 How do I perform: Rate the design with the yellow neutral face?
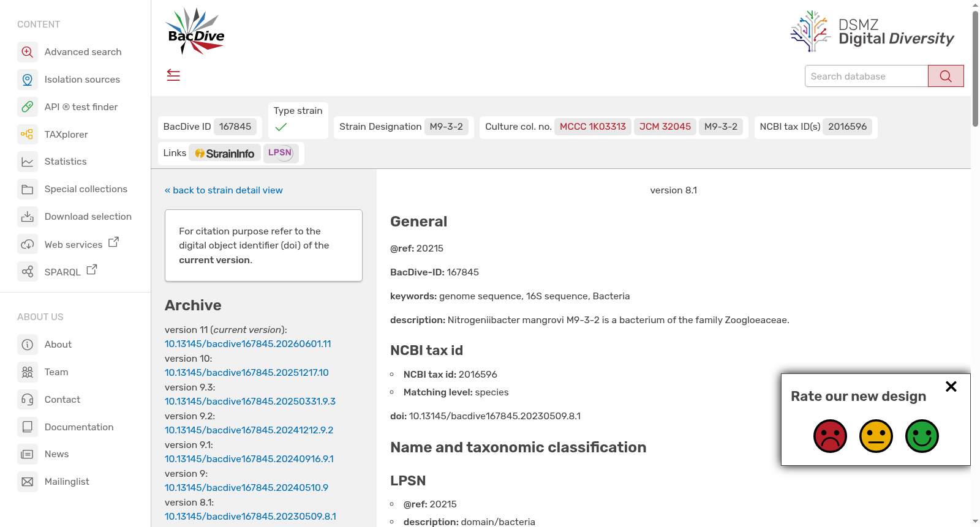click(x=876, y=436)
